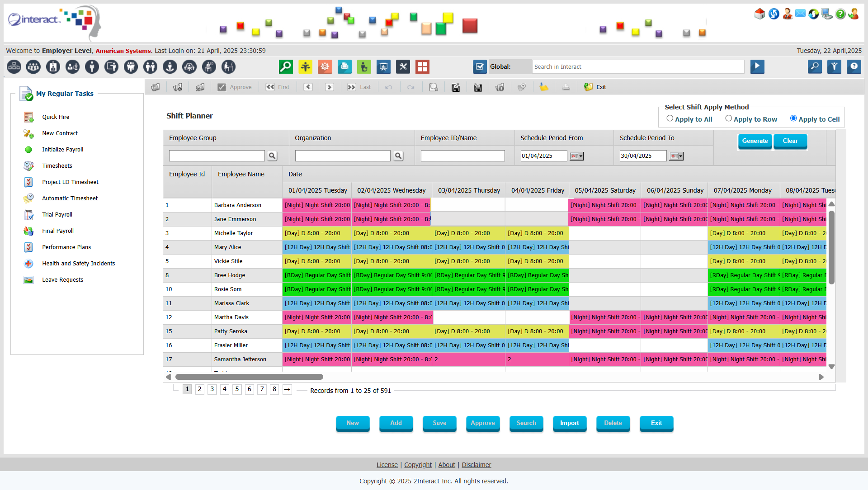Click the bottom New button
The height and width of the screenshot is (491, 868).
353,423
